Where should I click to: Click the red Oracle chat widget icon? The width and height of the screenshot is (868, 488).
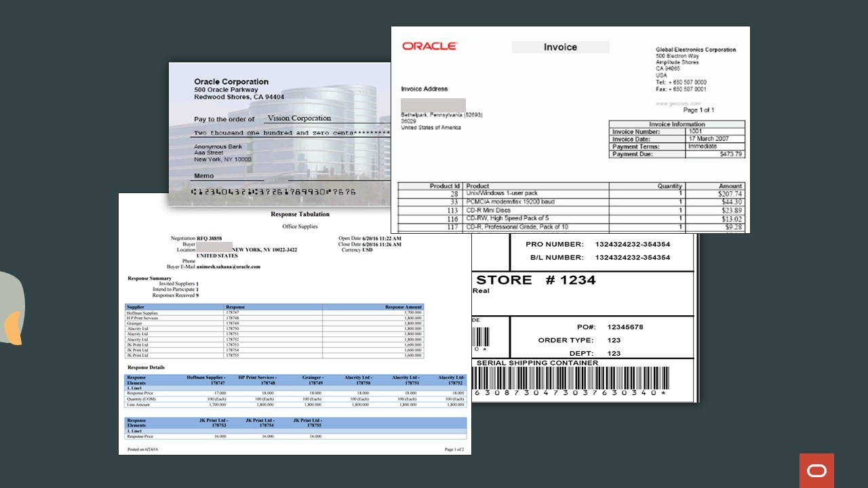pyautogui.click(x=816, y=470)
